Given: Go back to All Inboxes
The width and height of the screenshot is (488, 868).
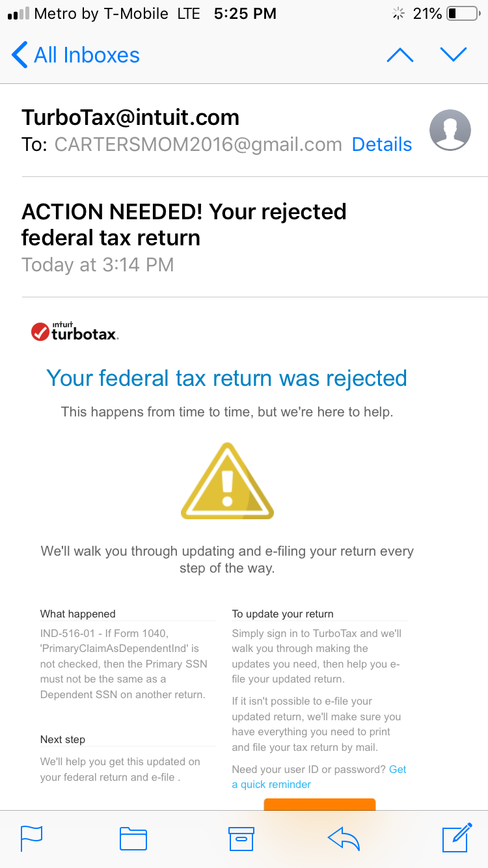Looking at the screenshot, I should tap(76, 55).
